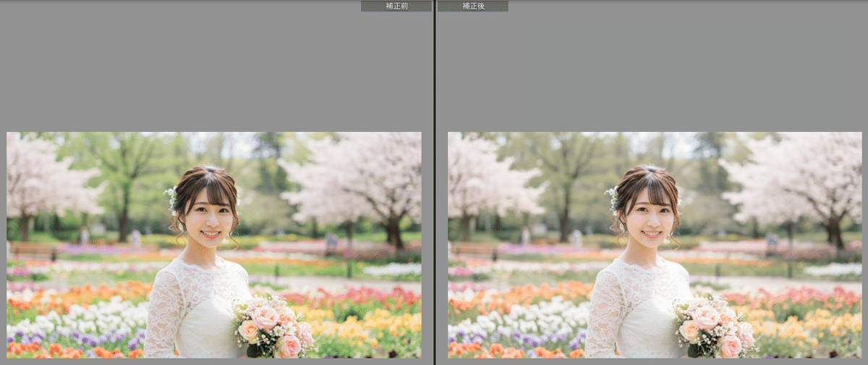Click the white hair ornament in the after photo
Screen dimensions: 868x365
(x=613, y=196)
